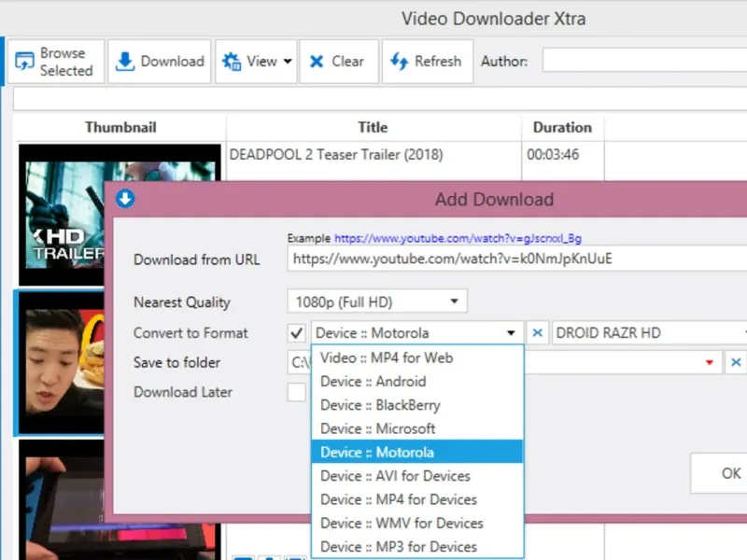The image size is (747, 560).
Task: Select Device :: WMV for Devices option
Action: tap(417, 523)
